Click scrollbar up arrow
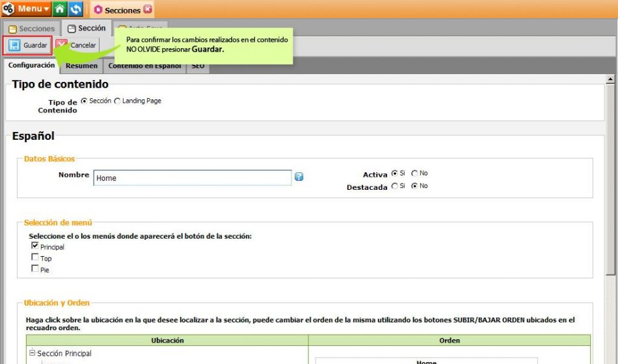The image size is (618, 364). (610, 79)
